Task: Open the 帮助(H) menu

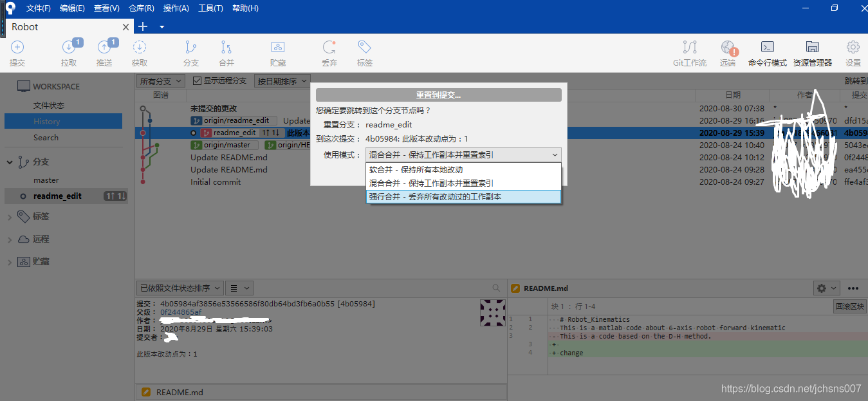Action: point(245,8)
